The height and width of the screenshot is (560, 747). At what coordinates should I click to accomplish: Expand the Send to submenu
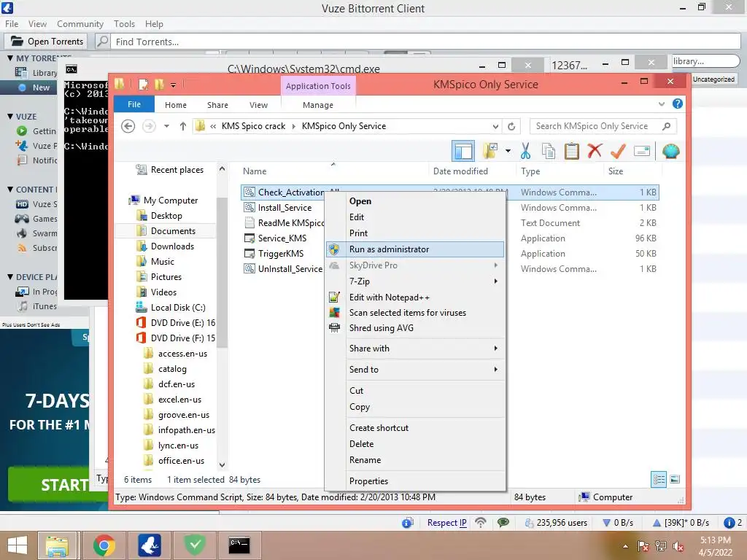coord(496,369)
